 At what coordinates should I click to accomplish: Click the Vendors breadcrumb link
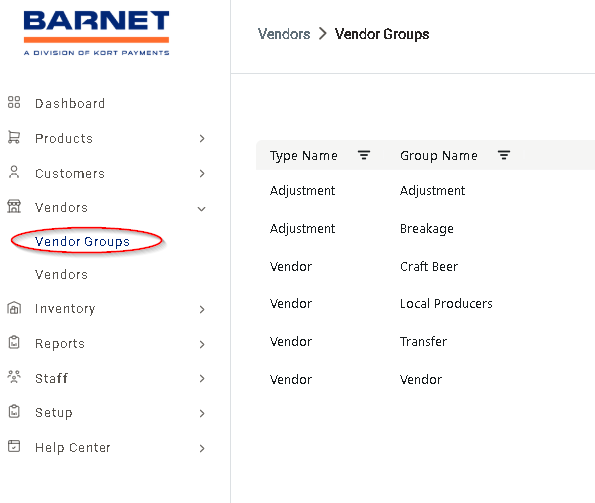pyautogui.click(x=284, y=34)
